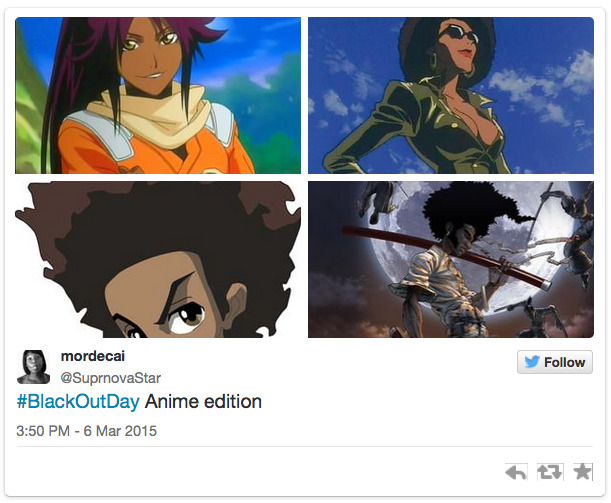
Task: Favorite the tweet with star icon
Action: [x=583, y=471]
